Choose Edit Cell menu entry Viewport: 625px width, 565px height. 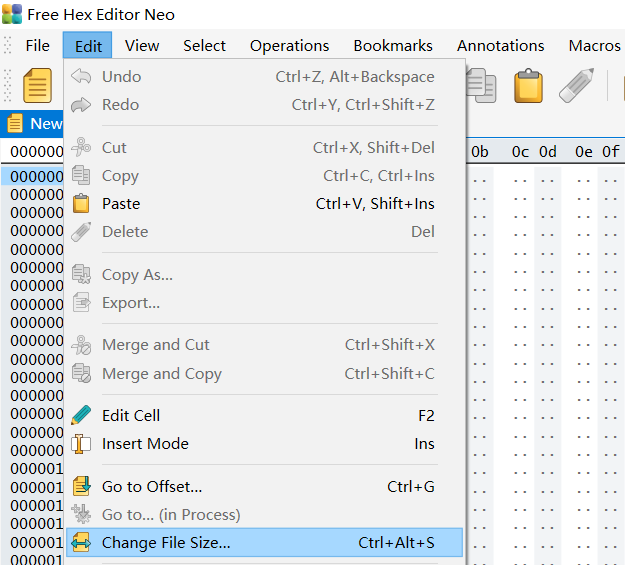coord(265,415)
